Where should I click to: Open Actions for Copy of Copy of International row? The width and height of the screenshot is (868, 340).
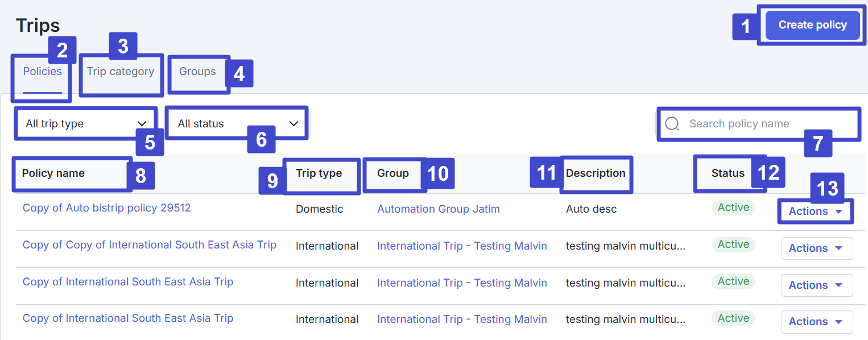[817, 248]
